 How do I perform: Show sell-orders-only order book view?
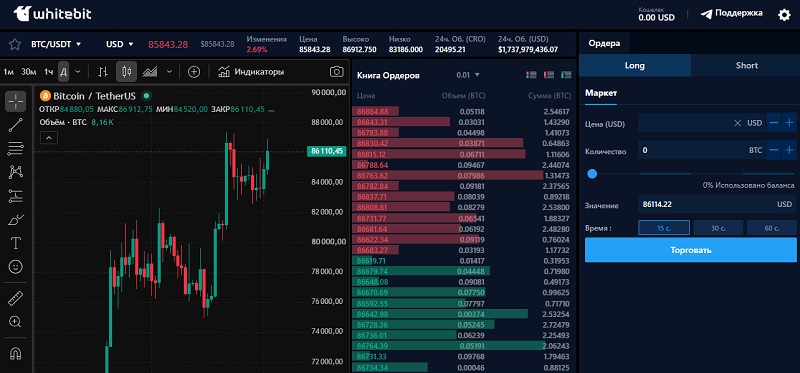pyautogui.click(x=548, y=75)
